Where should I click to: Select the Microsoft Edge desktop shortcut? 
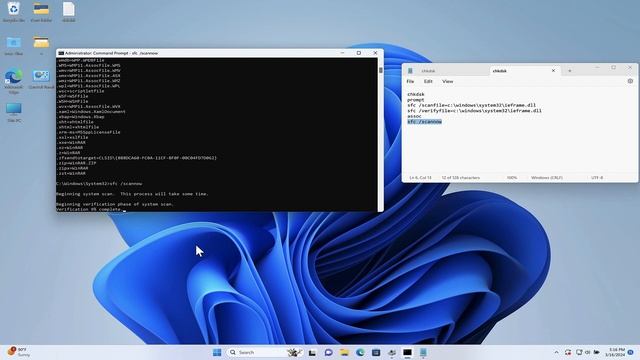(13, 81)
